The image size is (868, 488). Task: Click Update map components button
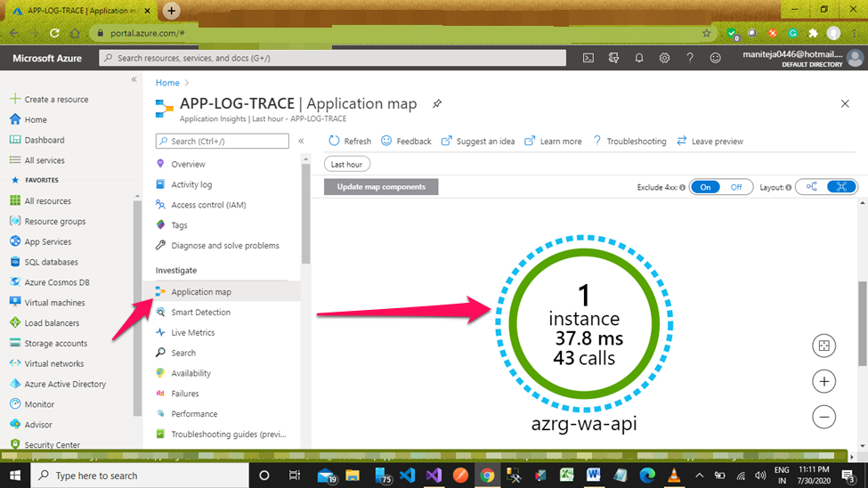pyautogui.click(x=381, y=187)
